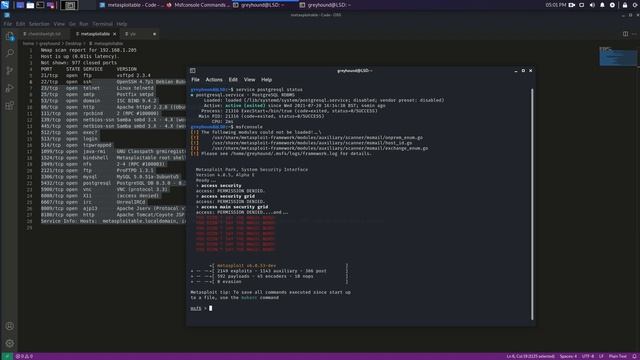
Task: Open the Search view in VS Code activity bar
Action: tap(10, 53)
